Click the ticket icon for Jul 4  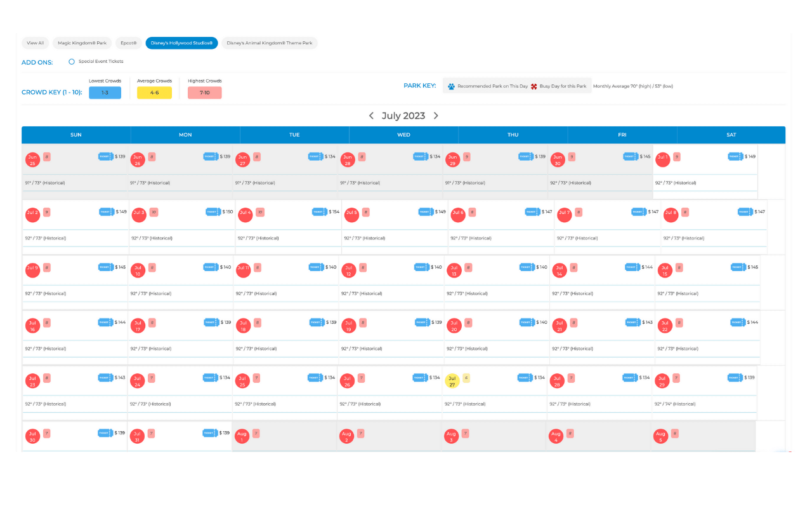coord(320,211)
